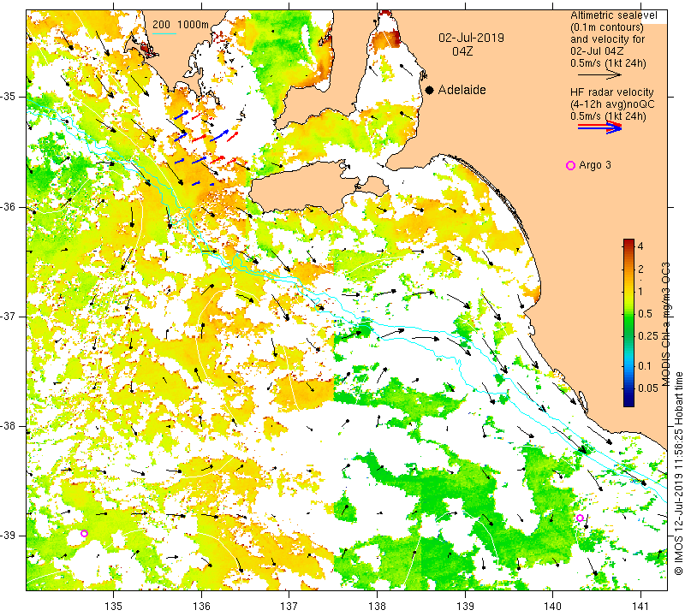Click the colorbar value 4
The width and height of the screenshot is (685, 616).
(640, 246)
